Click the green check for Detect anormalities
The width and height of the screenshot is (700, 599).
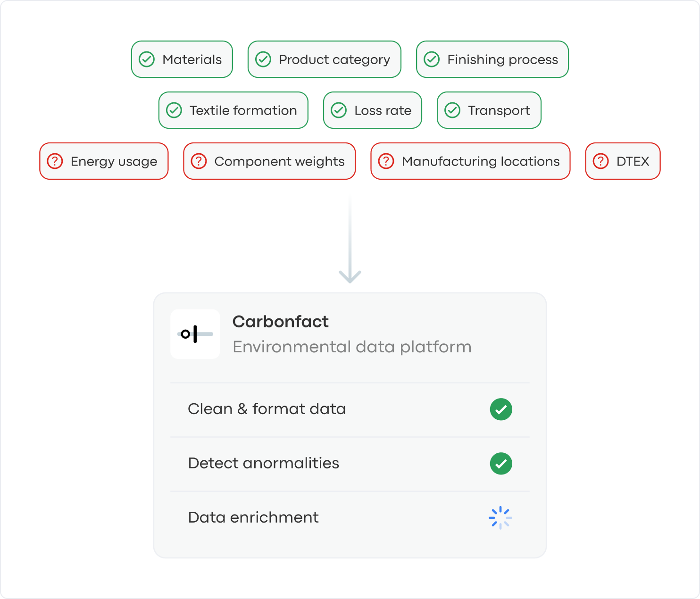coord(501,464)
